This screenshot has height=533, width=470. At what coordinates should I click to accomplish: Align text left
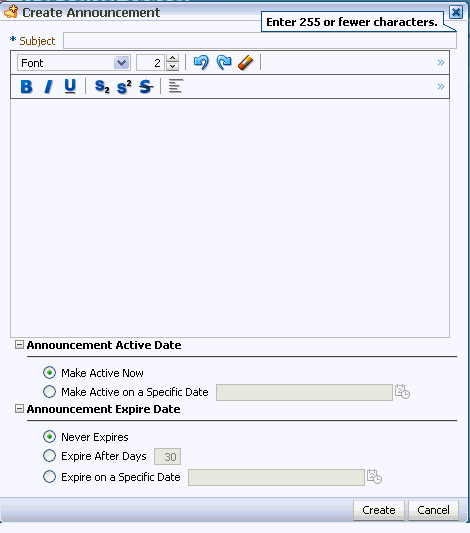(176, 86)
